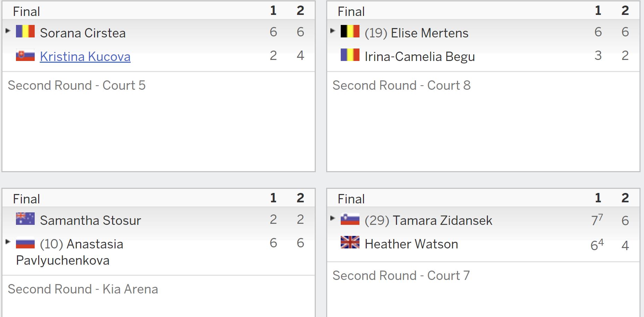Click the British flag beside Heather Watson
644x317 pixels.
pyautogui.click(x=350, y=242)
